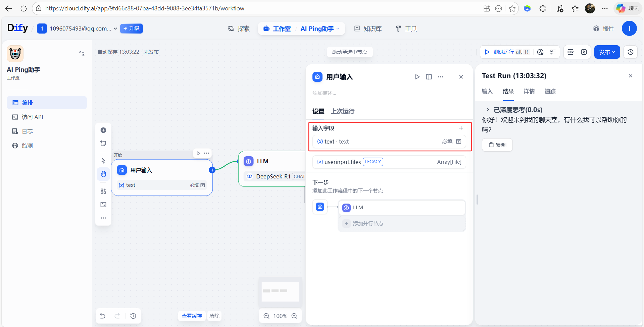Screen dimensions: 644x327
Task: Expand the 已深度思考 thinking section
Action: pos(488,110)
